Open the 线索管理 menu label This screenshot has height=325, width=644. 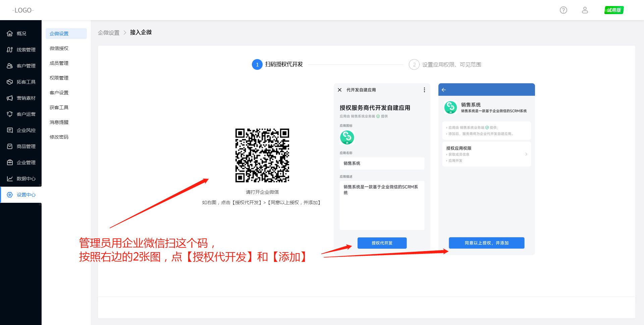click(26, 50)
